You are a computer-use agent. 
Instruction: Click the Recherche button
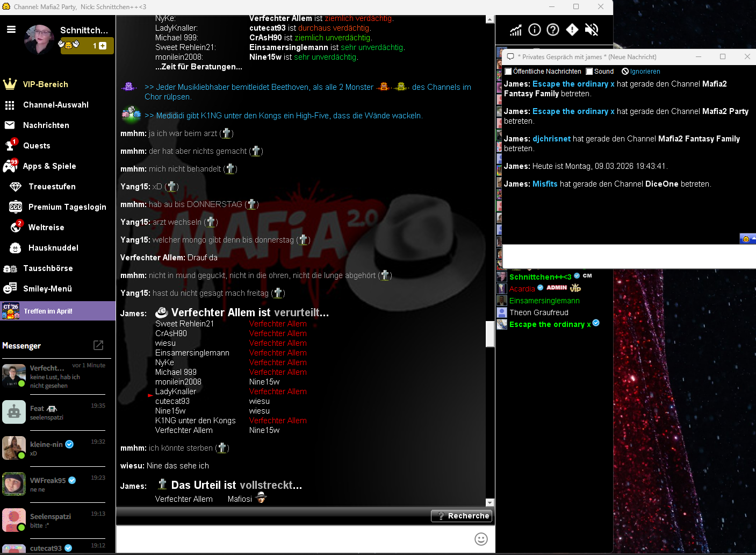click(462, 516)
